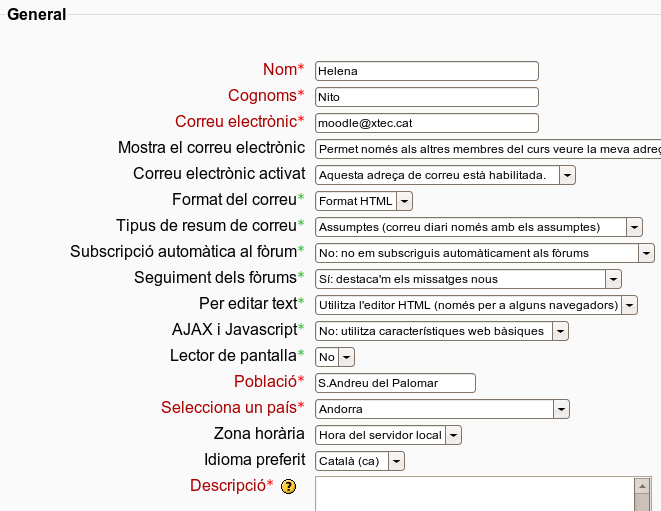Open the Correu electrònic activat dropdown

445,175
